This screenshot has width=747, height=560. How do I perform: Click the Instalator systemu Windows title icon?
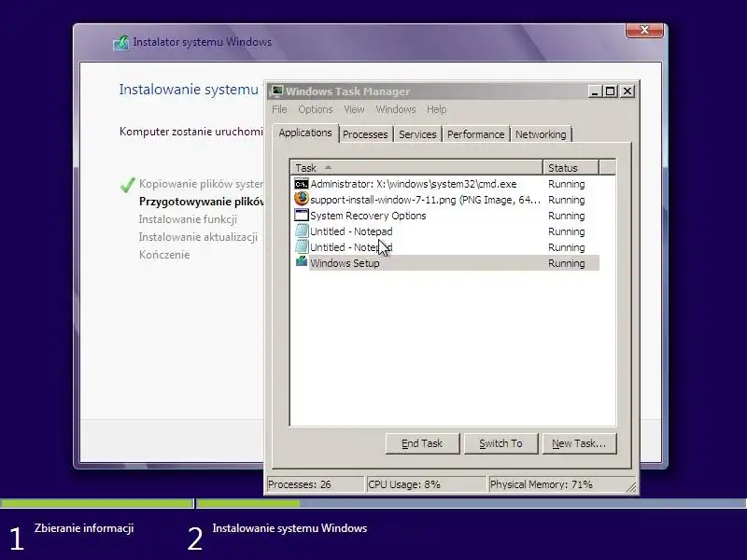tap(121, 43)
